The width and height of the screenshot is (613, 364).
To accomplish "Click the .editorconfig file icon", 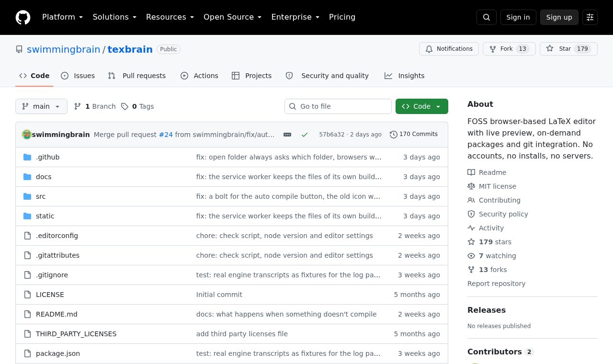I will click(27, 236).
